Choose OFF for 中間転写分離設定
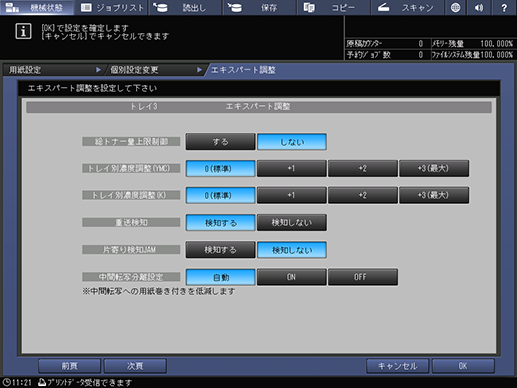517x388 pixels. [363, 277]
